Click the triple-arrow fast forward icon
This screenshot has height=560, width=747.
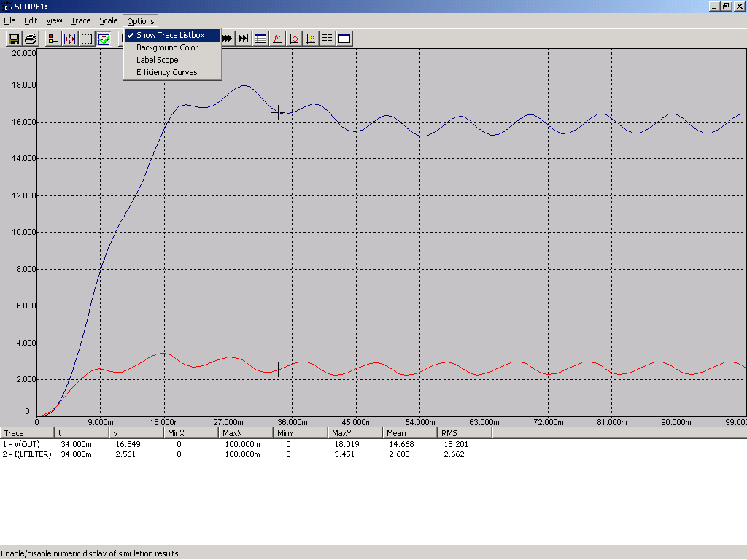228,39
